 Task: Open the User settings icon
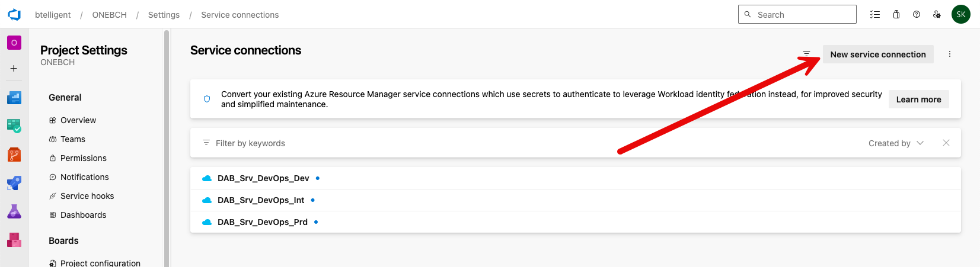937,15
